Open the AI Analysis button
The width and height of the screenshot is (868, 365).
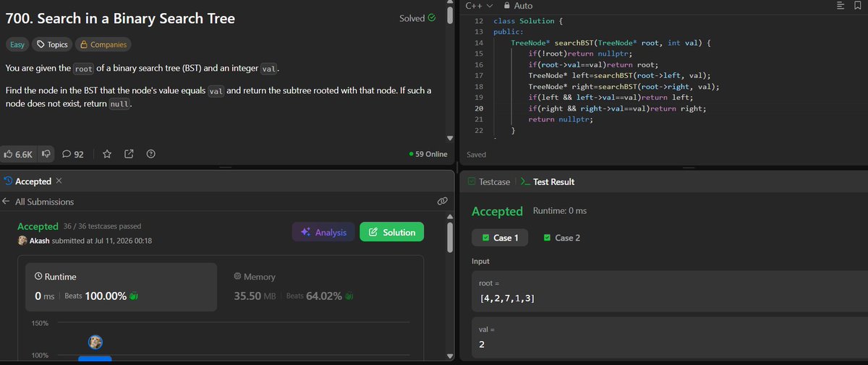323,232
